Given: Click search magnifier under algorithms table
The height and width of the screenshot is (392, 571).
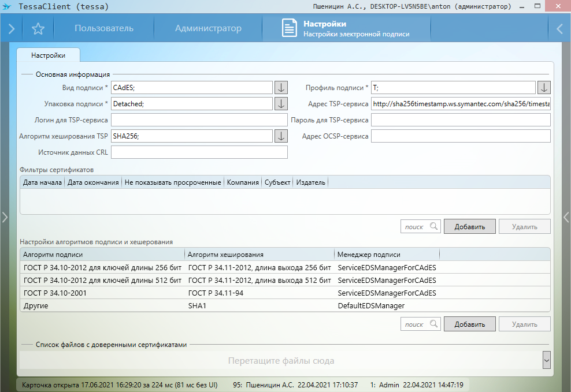Looking at the screenshot, I should point(433,324).
